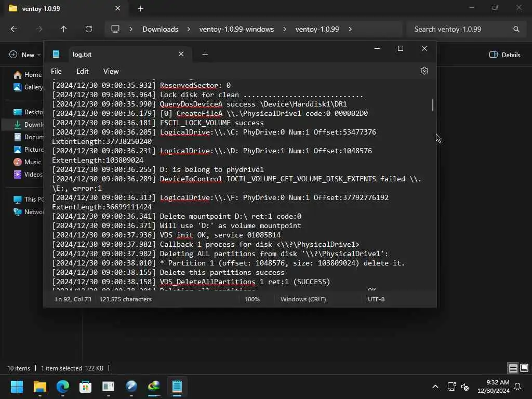Click Ln 92, Col 73 status entry
The height and width of the screenshot is (399, 532).
click(x=73, y=299)
